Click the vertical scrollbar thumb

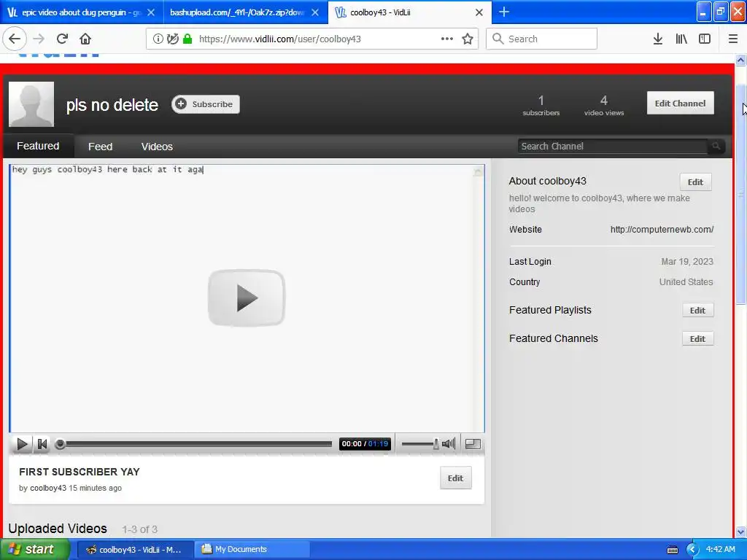(740, 194)
